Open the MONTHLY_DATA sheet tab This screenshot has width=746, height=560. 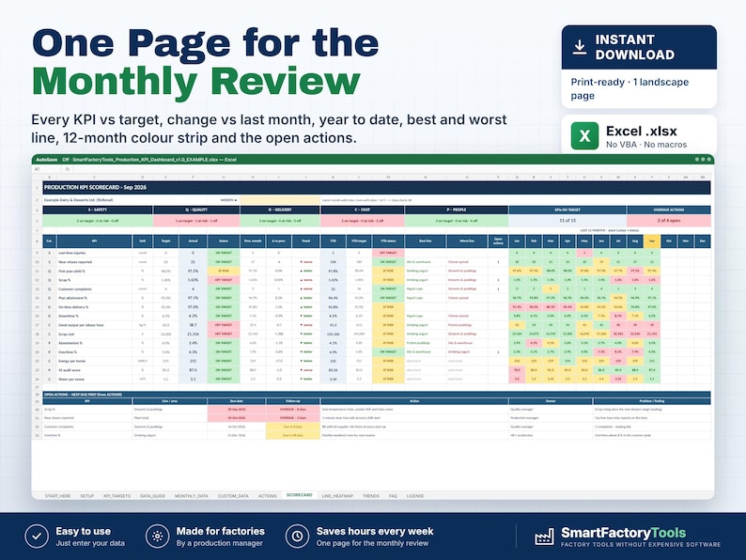(x=192, y=496)
